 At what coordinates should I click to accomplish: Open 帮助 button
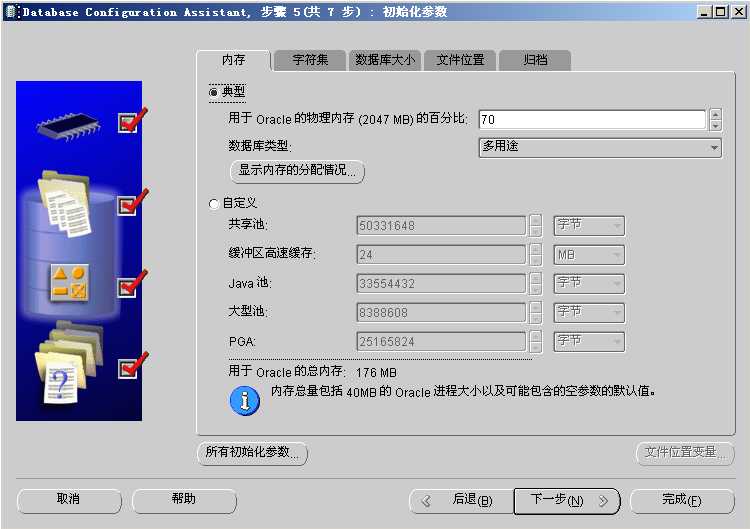click(184, 501)
